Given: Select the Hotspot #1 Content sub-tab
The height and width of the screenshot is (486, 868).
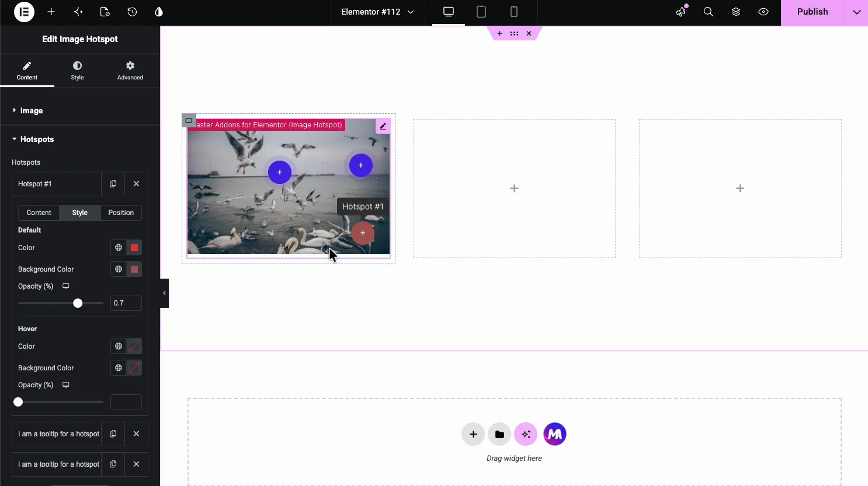Looking at the screenshot, I should [39, 213].
